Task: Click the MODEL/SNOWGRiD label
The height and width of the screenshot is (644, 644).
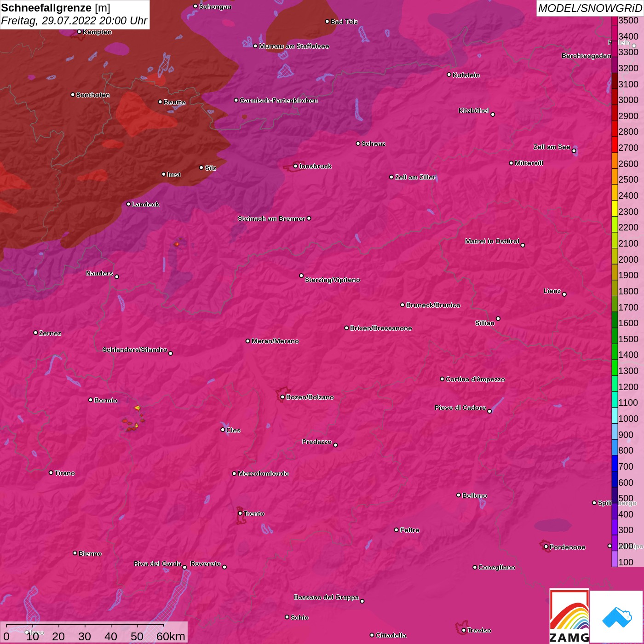Action: [x=589, y=8]
